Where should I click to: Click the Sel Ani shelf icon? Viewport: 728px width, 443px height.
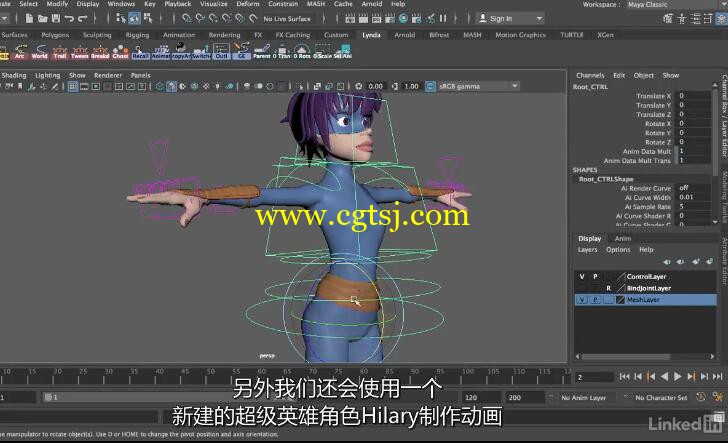[x=343, y=51]
